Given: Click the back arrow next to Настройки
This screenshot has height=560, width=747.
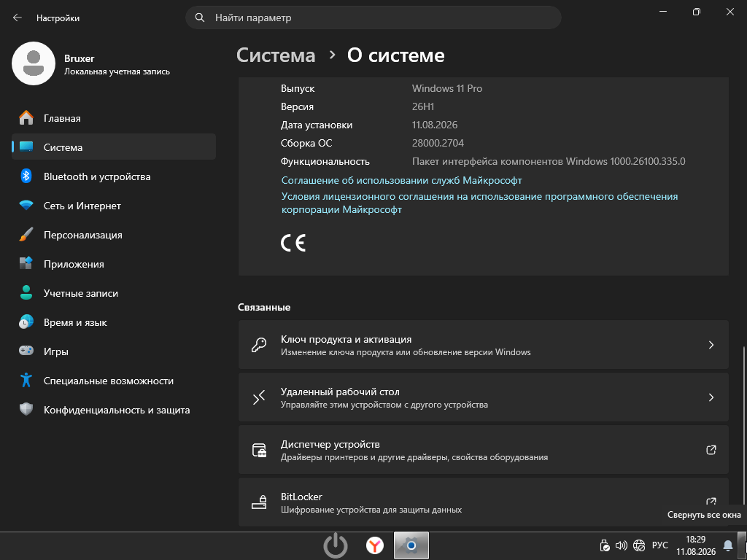Looking at the screenshot, I should pyautogui.click(x=18, y=18).
